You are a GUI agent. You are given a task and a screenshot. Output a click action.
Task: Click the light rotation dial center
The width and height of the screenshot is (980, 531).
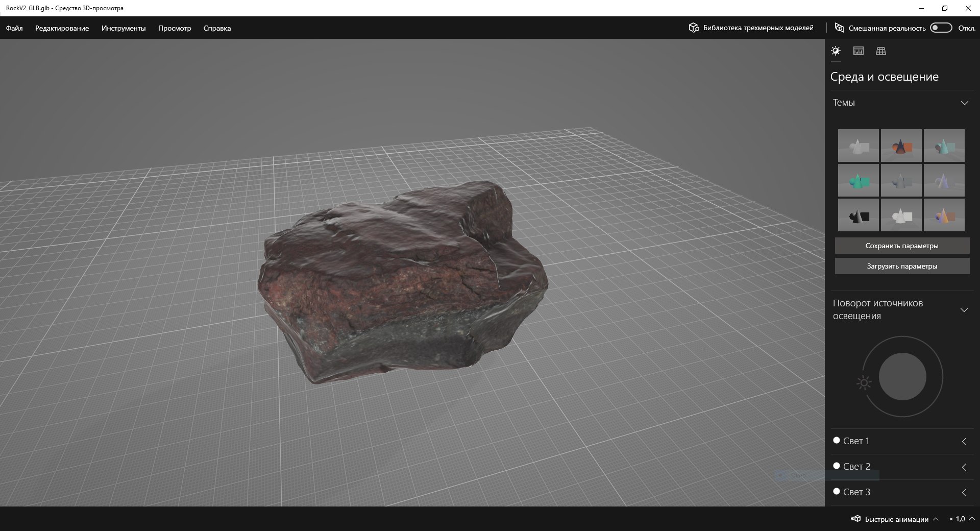pyautogui.click(x=902, y=377)
